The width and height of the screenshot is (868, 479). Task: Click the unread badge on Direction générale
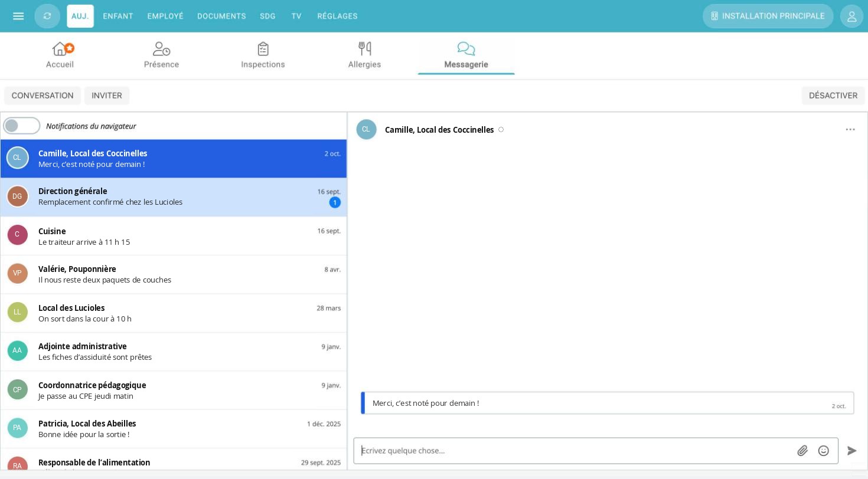335,203
